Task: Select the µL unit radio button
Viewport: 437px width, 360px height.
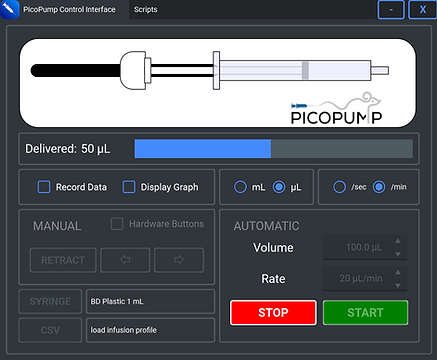Action: tap(279, 187)
